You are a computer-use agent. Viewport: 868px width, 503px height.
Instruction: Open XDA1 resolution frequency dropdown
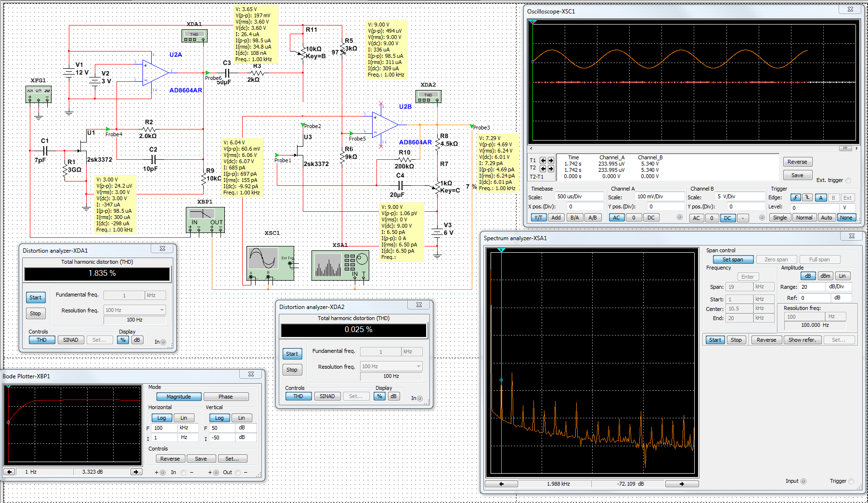coord(162,310)
